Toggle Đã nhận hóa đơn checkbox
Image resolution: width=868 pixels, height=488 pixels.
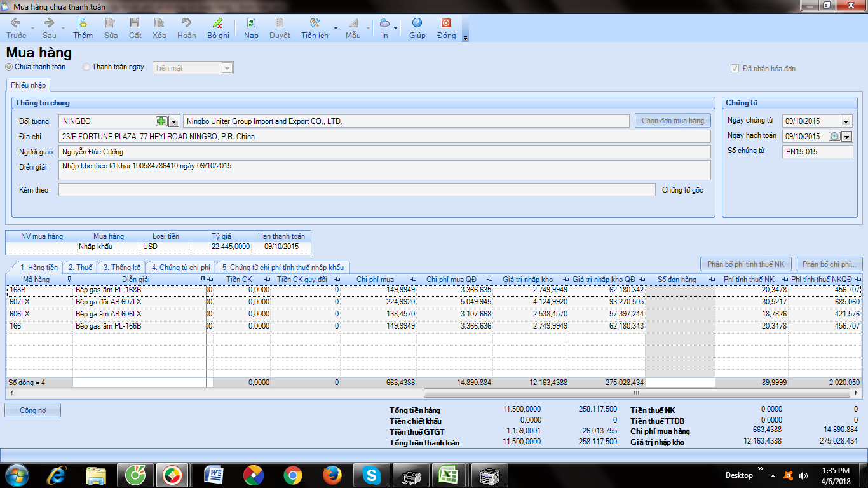(735, 69)
